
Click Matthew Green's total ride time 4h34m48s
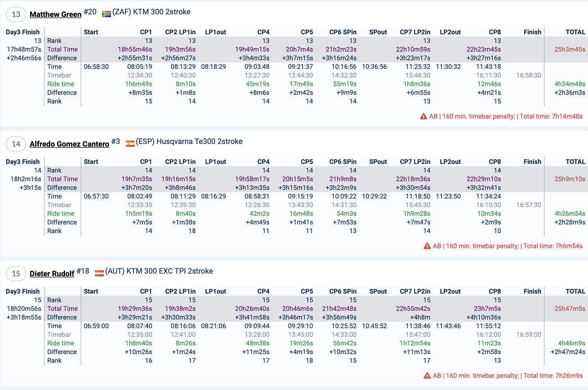[x=570, y=84]
